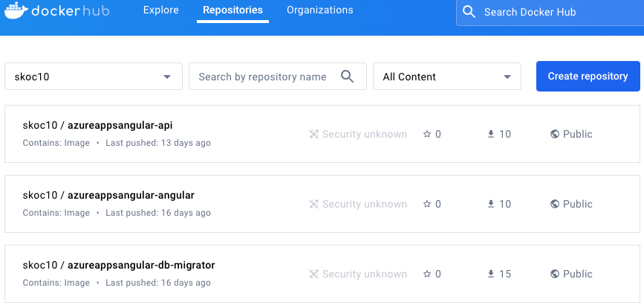Click the Docker Hub whale logo
The width and height of the screenshot is (644, 308).
[16, 11]
